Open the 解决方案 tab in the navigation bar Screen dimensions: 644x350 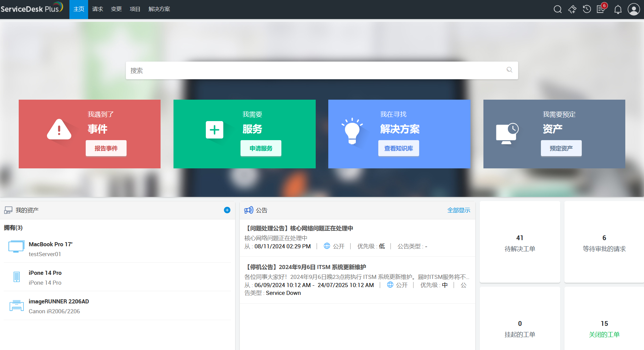coord(159,9)
